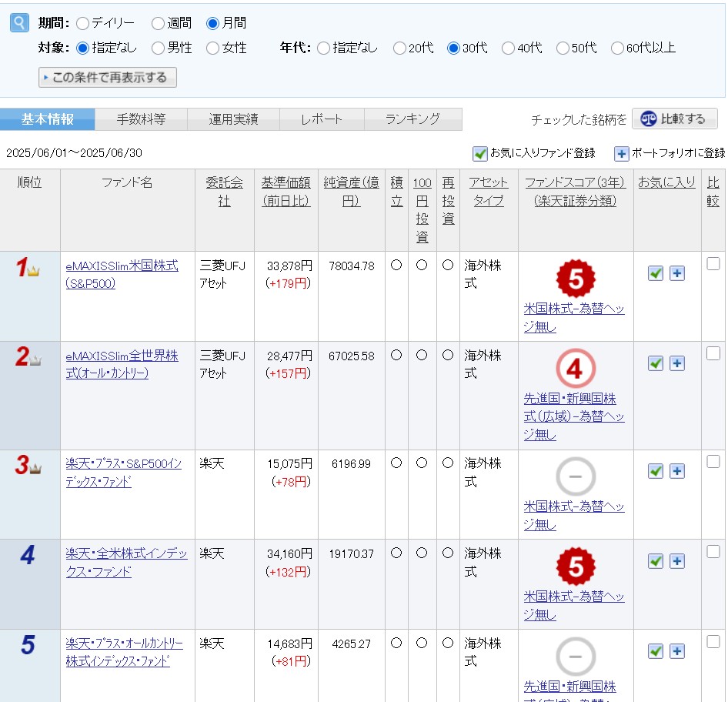
Task: Sort by アセットタイプ column header
Action: tap(489, 192)
